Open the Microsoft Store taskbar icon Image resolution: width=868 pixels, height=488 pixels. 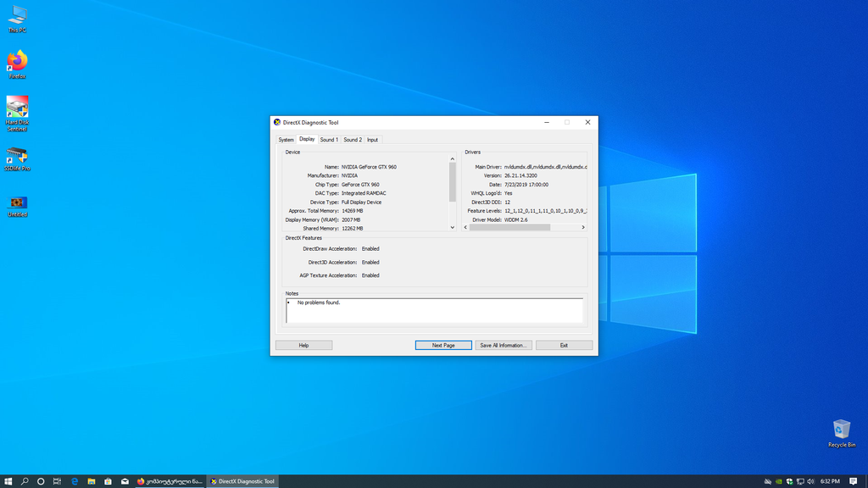point(108,481)
